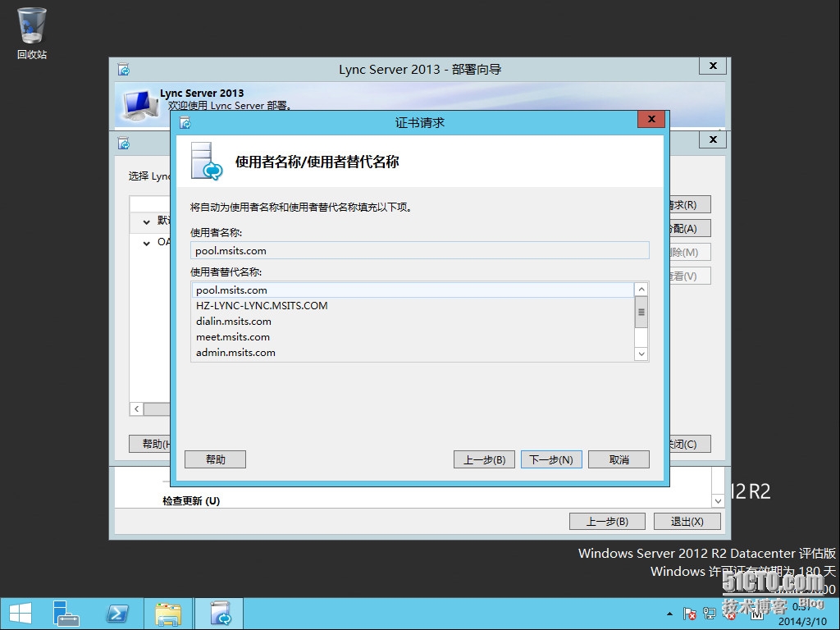The width and height of the screenshot is (840, 630).
Task: Click the network status tray icon
Action: coord(710,614)
